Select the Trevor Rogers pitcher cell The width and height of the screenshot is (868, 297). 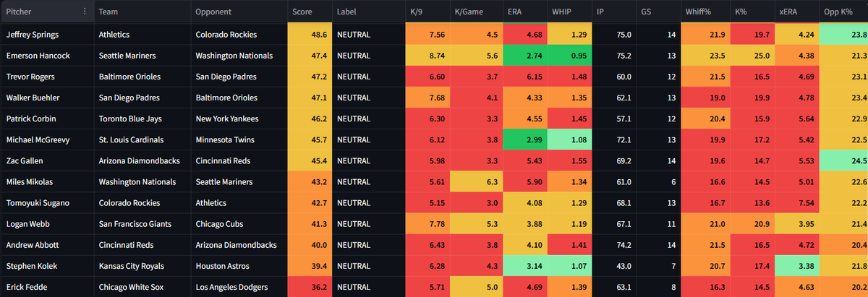point(46,76)
